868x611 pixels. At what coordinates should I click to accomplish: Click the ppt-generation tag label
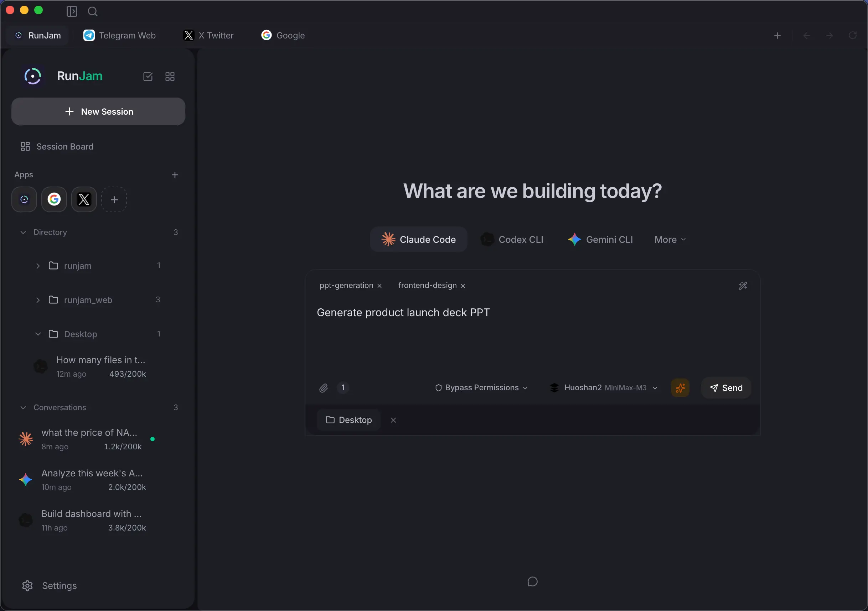tap(346, 286)
